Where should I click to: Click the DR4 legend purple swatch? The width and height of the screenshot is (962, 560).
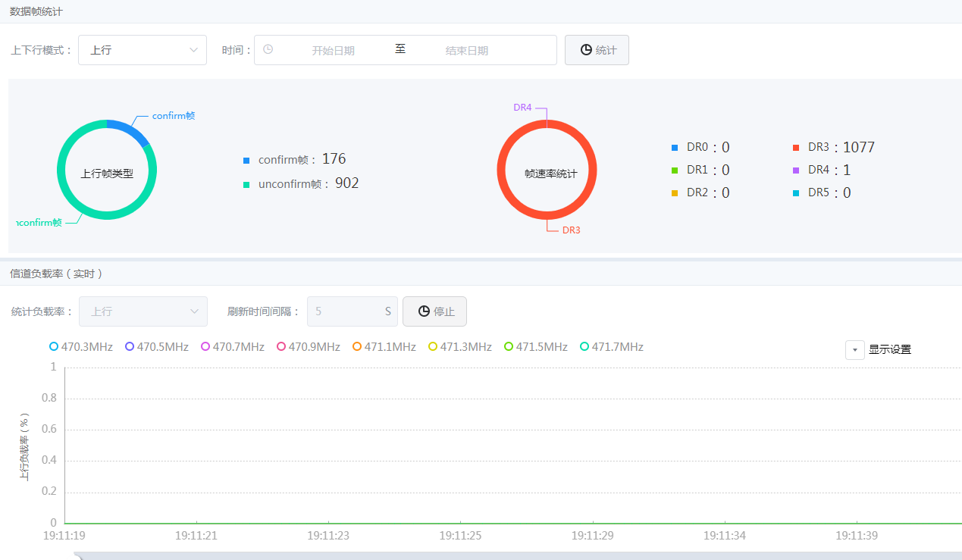(796, 171)
